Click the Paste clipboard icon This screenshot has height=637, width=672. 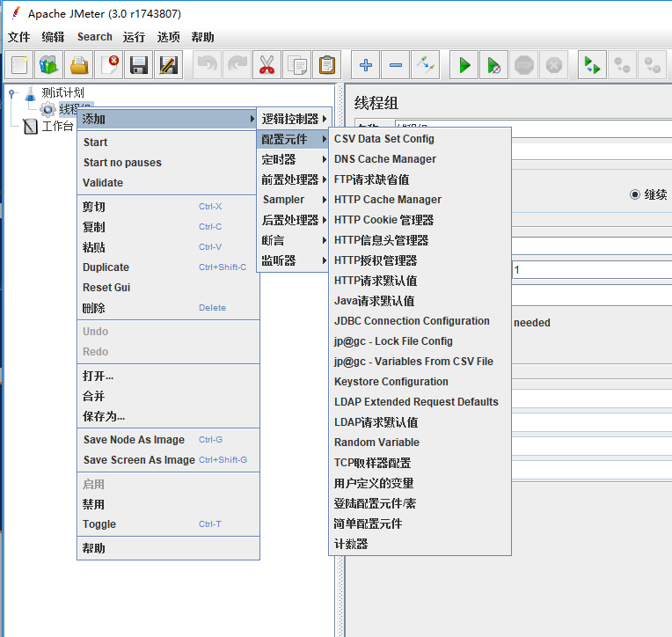327,65
